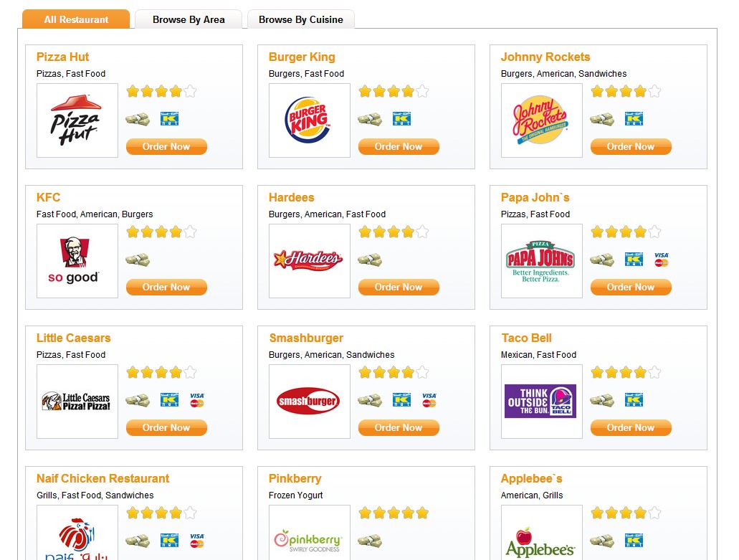Open the Browse By Cuisine tab
The width and height of the screenshot is (739, 560).
click(301, 19)
